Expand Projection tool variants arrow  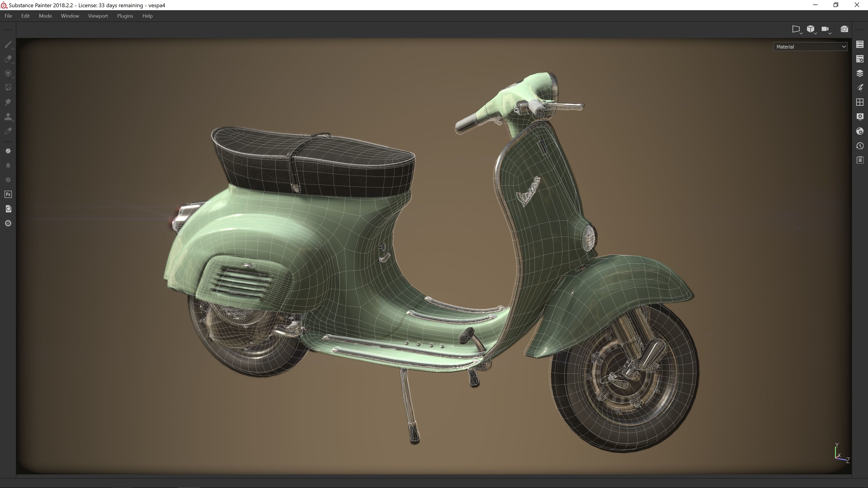pyautogui.click(x=13, y=78)
